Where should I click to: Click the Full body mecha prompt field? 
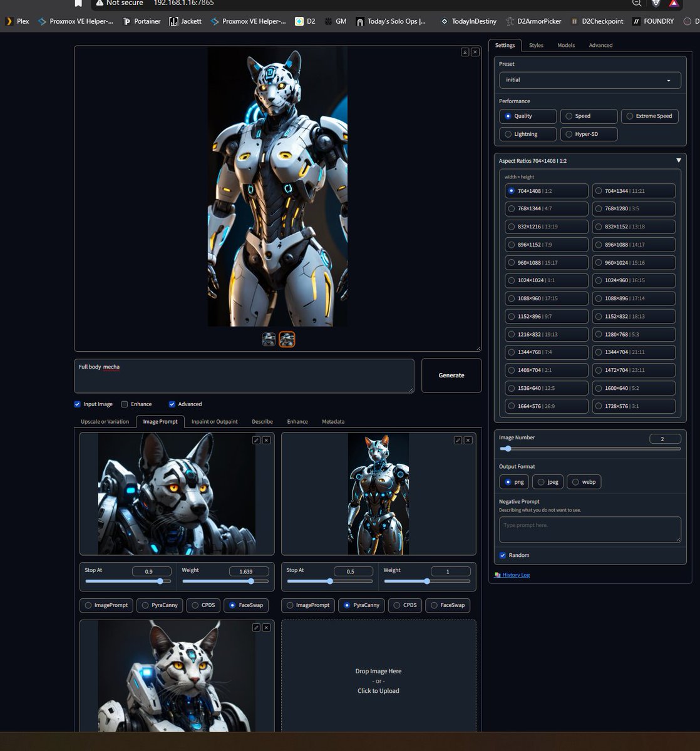tap(244, 375)
